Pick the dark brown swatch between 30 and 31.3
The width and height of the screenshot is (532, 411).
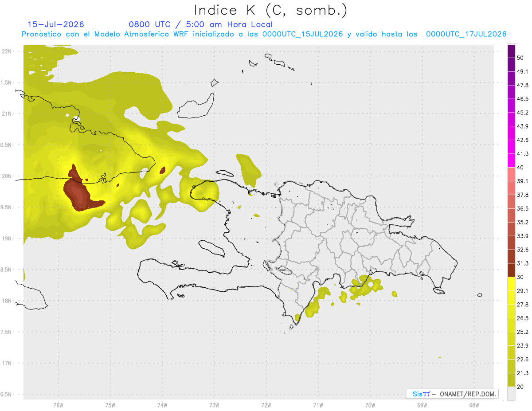(511, 270)
